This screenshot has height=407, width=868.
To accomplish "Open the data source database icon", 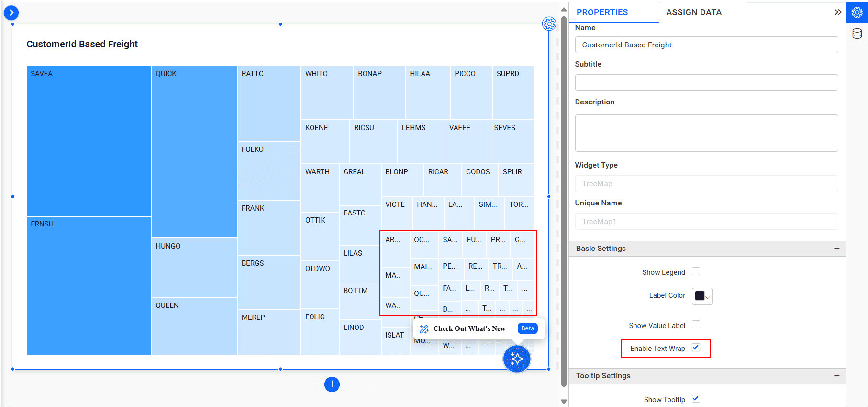I will click(857, 34).
